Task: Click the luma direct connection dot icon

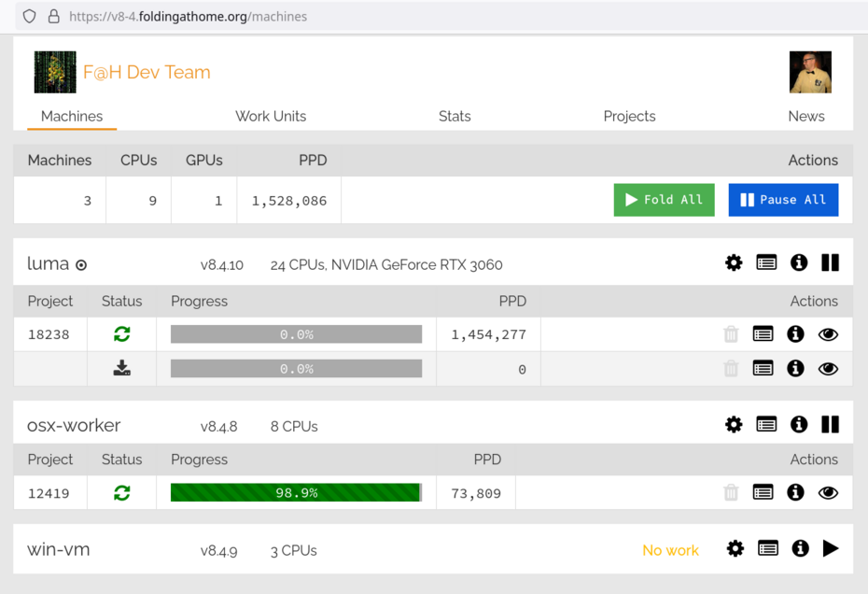Action: click(81, 265)
